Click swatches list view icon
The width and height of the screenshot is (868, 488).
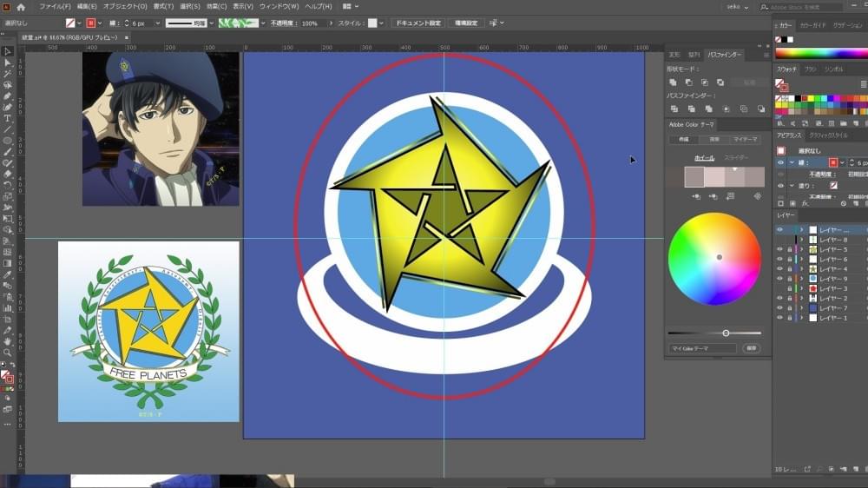(864, 84)
